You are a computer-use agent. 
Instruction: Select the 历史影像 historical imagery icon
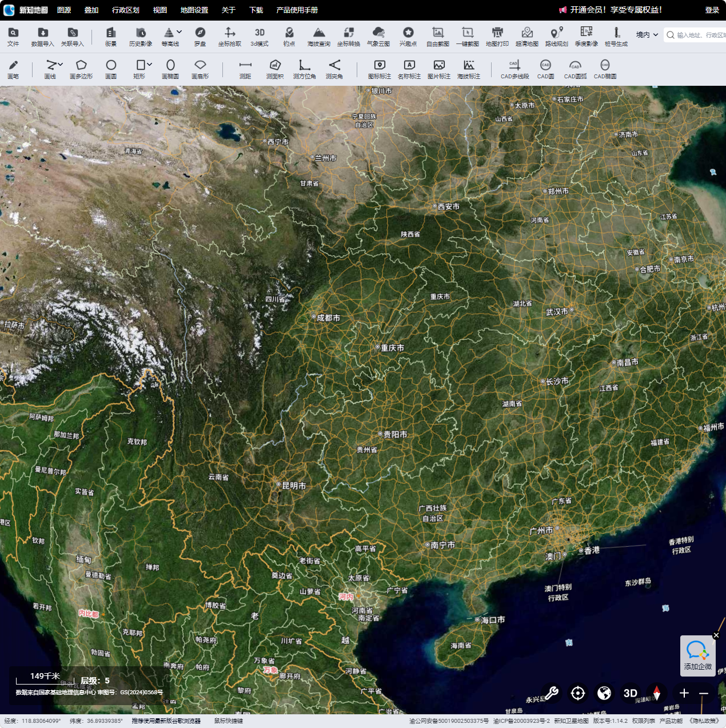pyautogui.click(x=141, y=36)
